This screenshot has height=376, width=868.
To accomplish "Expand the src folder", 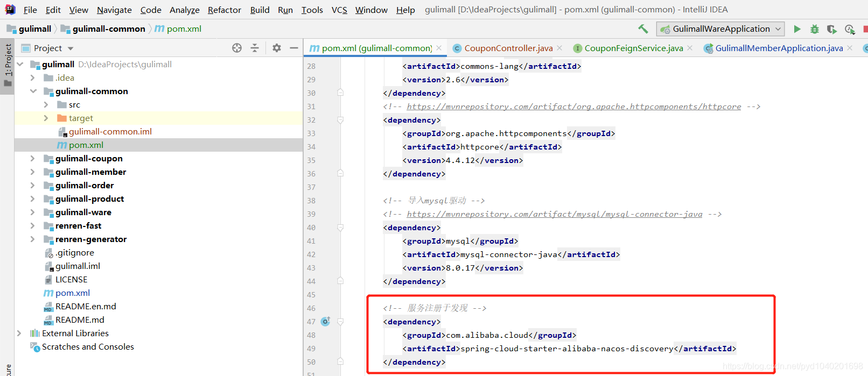I will coord(46,104).
